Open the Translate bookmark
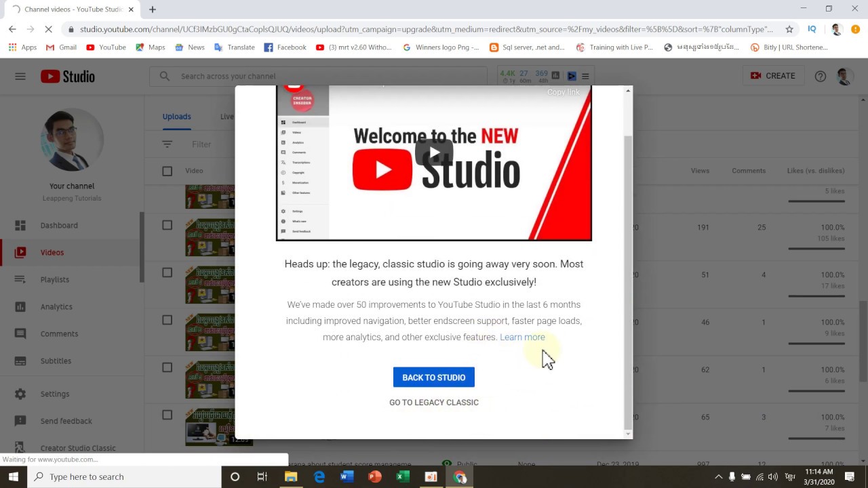Viewport: 868px width, 488px height. [235, 47]
